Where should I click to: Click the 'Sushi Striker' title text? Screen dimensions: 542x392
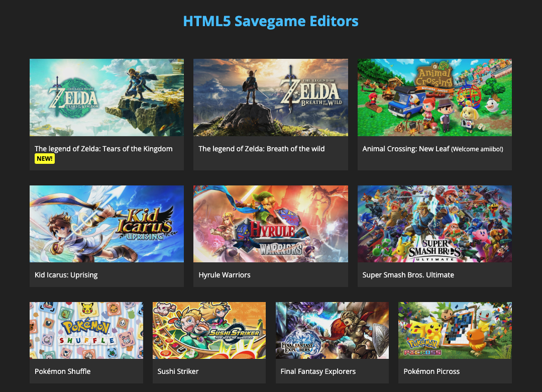tap(178, 371)
